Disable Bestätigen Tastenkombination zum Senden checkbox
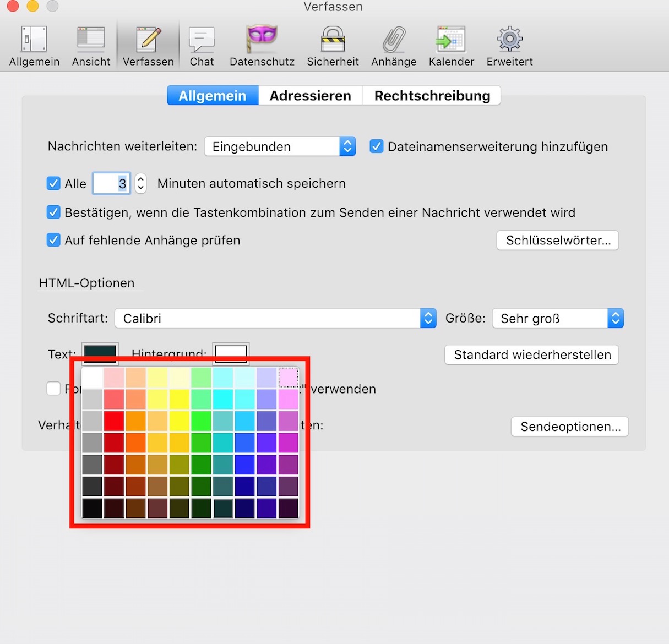Screen dimensions: 669x644 pos(53,212)
